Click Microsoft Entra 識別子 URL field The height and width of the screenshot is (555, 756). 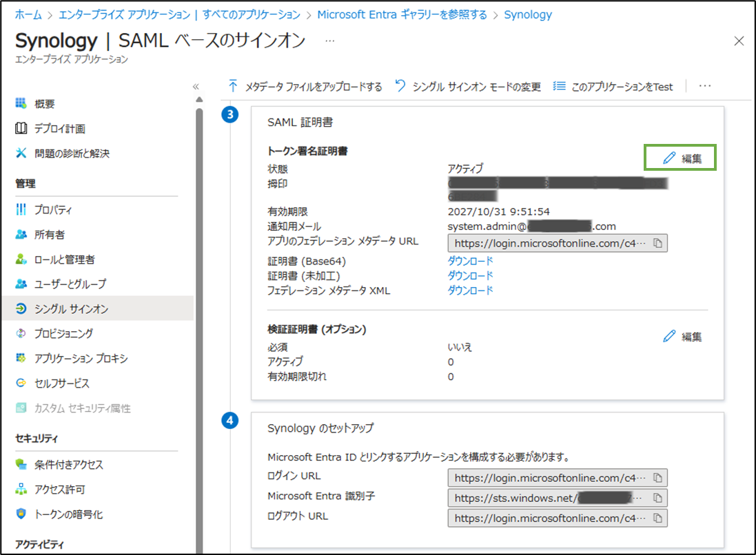click(x=558, y=498)
